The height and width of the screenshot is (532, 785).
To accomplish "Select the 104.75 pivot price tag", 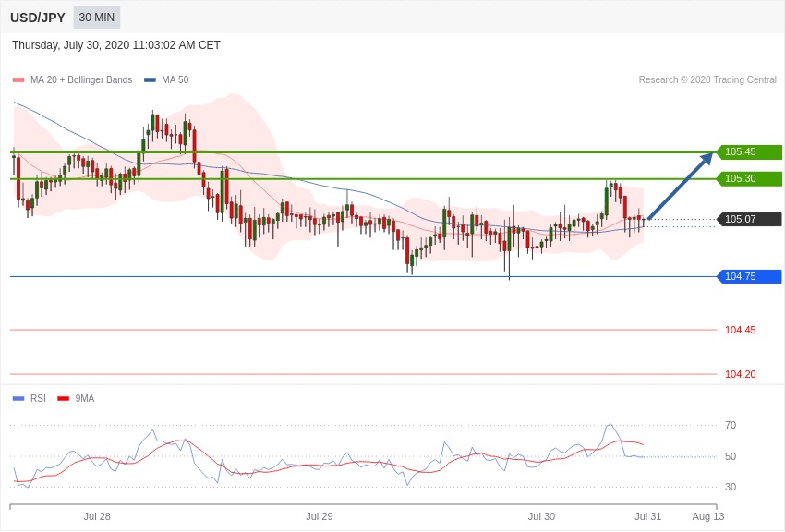I will [749, 276].
